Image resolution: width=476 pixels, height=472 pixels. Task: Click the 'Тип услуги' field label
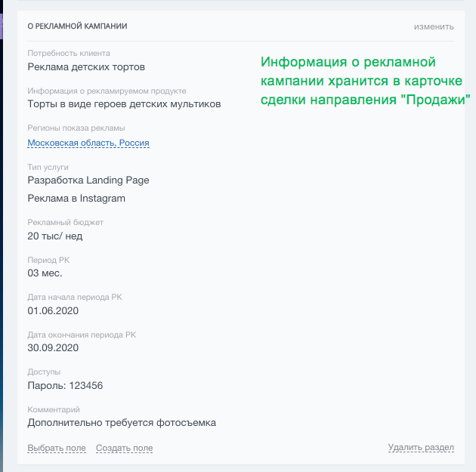pos(48,166)
